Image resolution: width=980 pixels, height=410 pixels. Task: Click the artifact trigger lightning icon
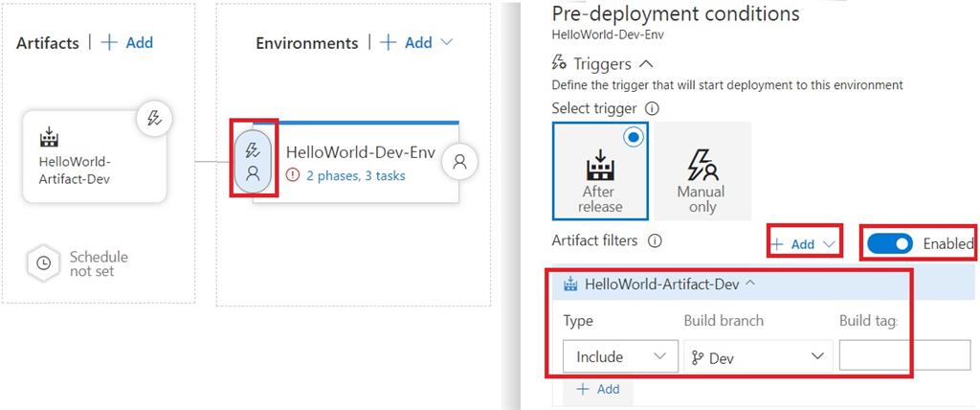click(153, 120)
